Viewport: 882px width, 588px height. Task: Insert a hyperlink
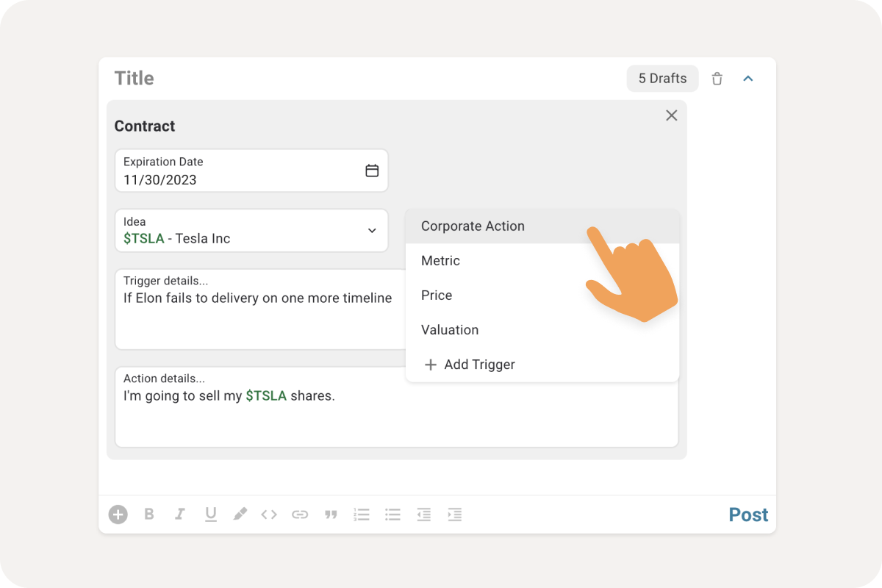[x=300, y=514]
